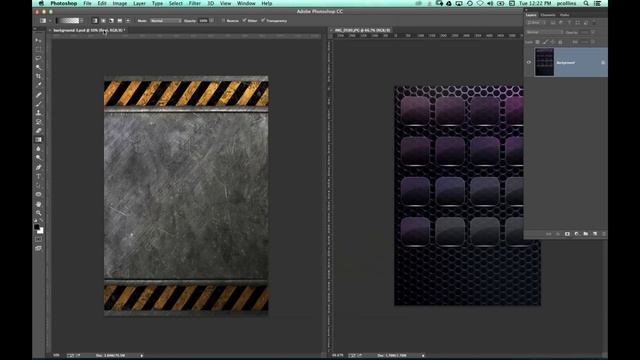Screen dimensions: 640x360
Task: Create new adjustment layer icon
Action: click(x=576, y=234)
